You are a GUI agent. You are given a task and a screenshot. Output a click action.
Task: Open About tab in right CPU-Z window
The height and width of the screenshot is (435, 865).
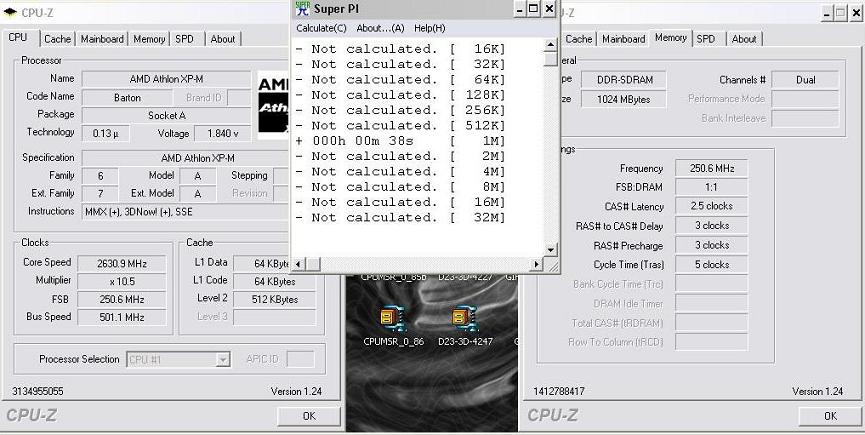pyautogui.click(x=744, y=39)
